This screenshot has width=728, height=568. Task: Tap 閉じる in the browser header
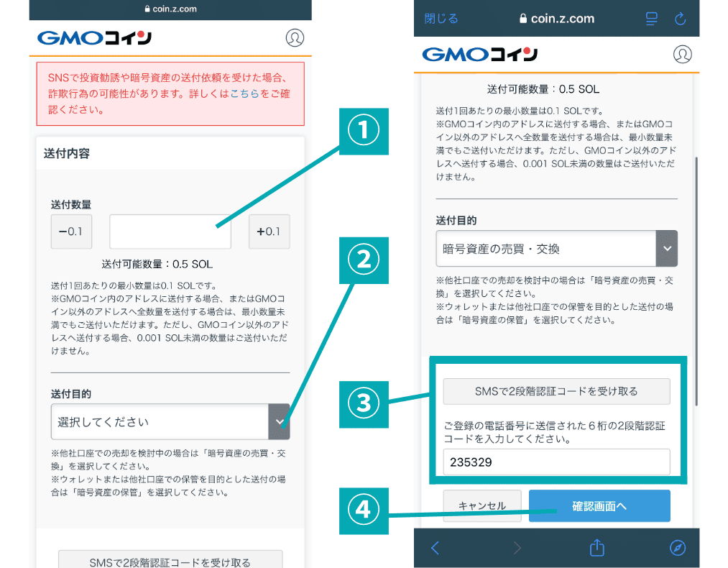[441, 19]
